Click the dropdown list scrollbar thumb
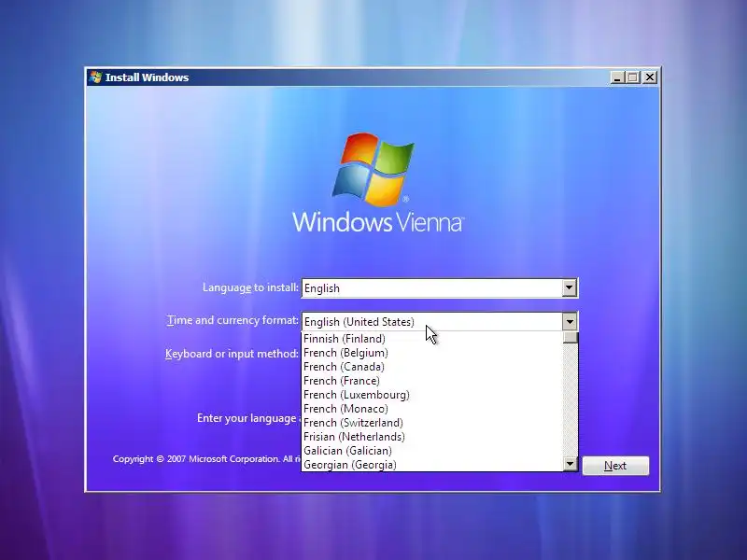The width and height of the screenshot is (747, 560). [571, 338]
